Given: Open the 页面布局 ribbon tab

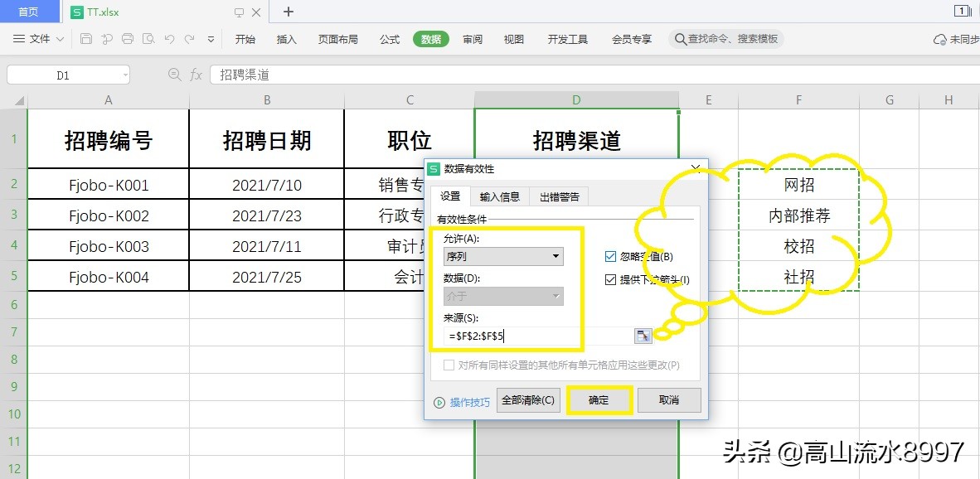Looking at the screenshot, I should (x=338, y=39).
